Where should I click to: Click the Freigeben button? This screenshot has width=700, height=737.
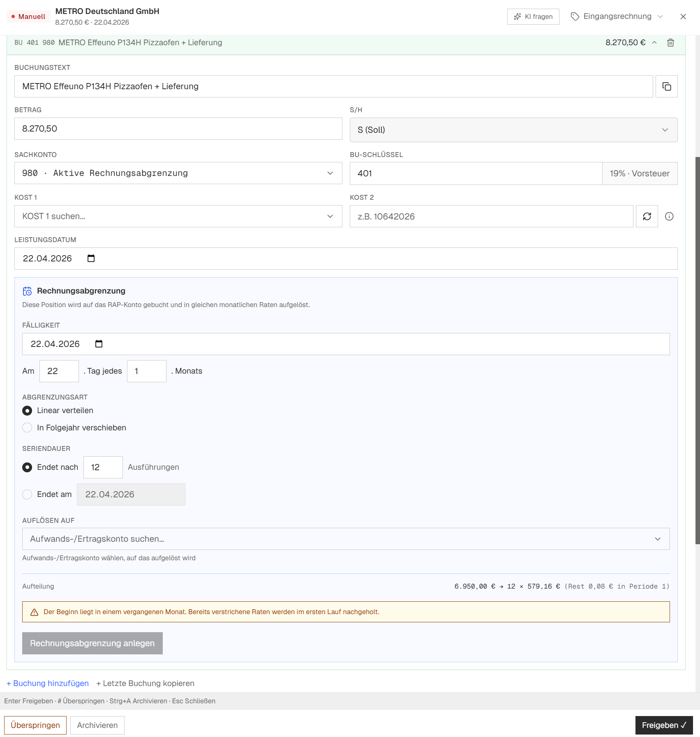point(664,725)
